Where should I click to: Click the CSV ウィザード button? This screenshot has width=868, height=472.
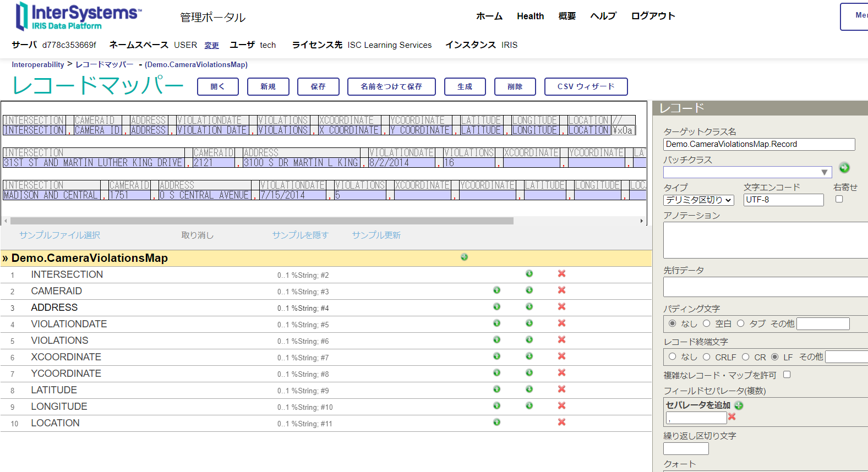click(586, 87)
